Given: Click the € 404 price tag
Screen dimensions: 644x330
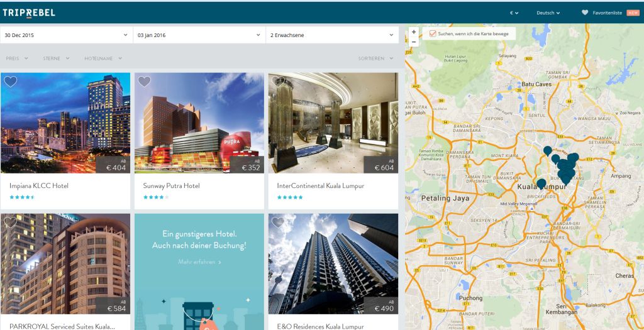Looking at the screenshot, I should pyautogui.click(x=113, y=165).
